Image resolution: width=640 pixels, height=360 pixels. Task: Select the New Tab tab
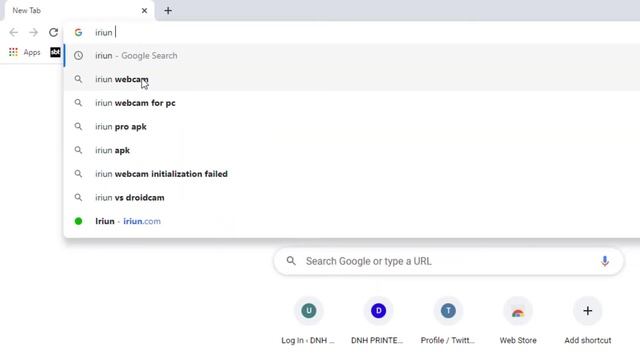80,11
